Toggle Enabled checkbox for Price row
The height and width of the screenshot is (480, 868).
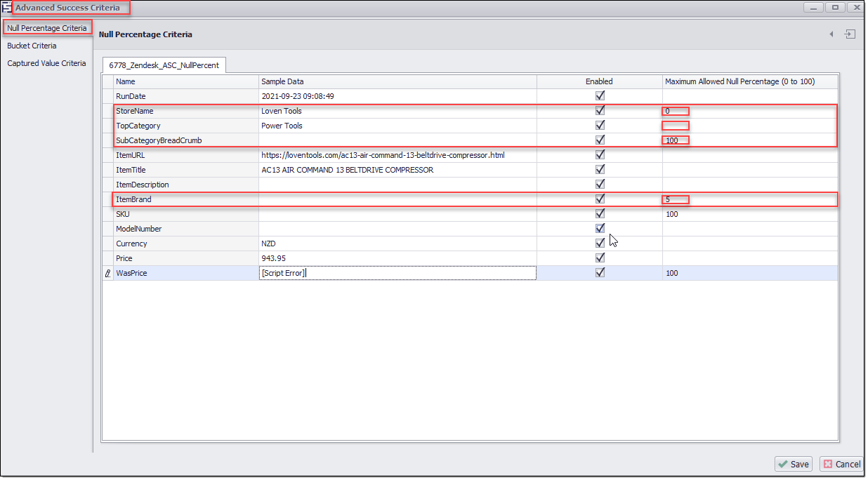[x=600, y=258]
